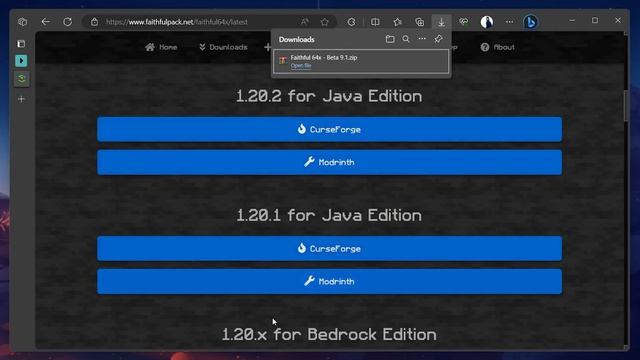The width and height of the screenshot is (640, 360).
Task: Pin the Downloads panel
Action: [438, 39]
